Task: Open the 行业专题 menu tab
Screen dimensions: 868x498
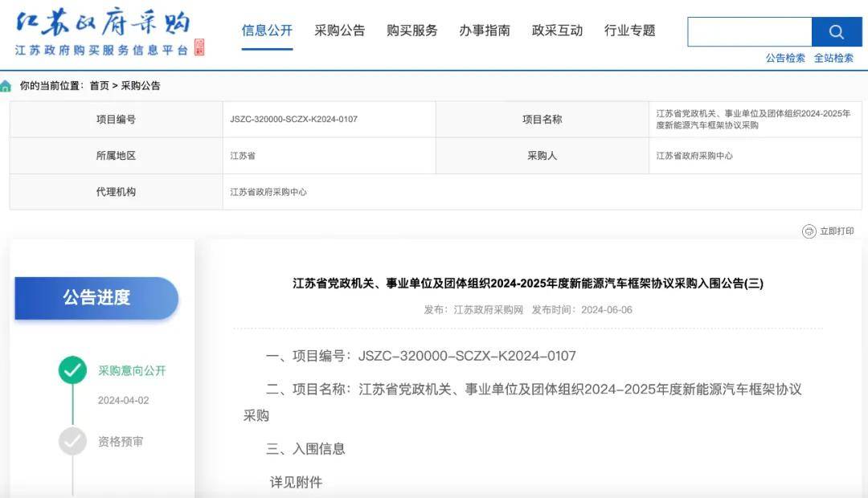Action: (629, 31)
